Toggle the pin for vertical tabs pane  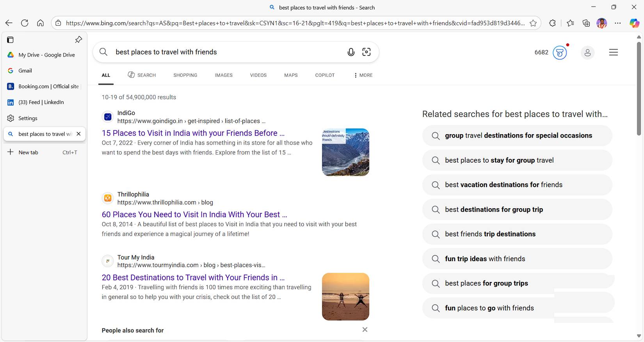point(78,39)
